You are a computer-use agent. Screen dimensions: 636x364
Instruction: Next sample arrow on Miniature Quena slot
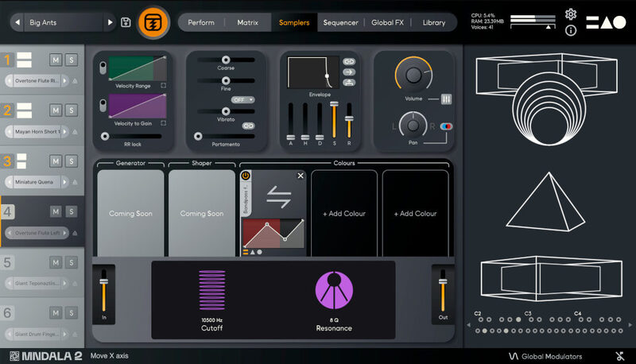pos(64,182)
